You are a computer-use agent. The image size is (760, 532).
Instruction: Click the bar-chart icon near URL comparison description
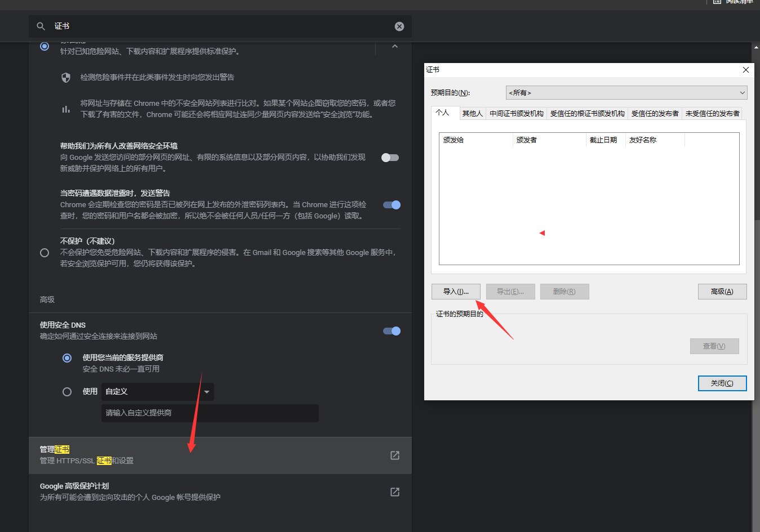point(66,109)
